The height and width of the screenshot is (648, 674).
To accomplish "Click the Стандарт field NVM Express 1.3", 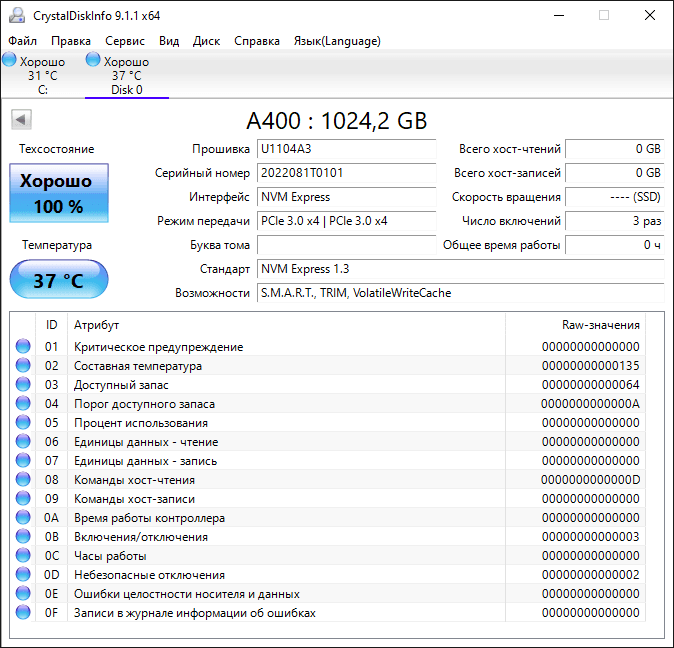I will tap(461, 269).
